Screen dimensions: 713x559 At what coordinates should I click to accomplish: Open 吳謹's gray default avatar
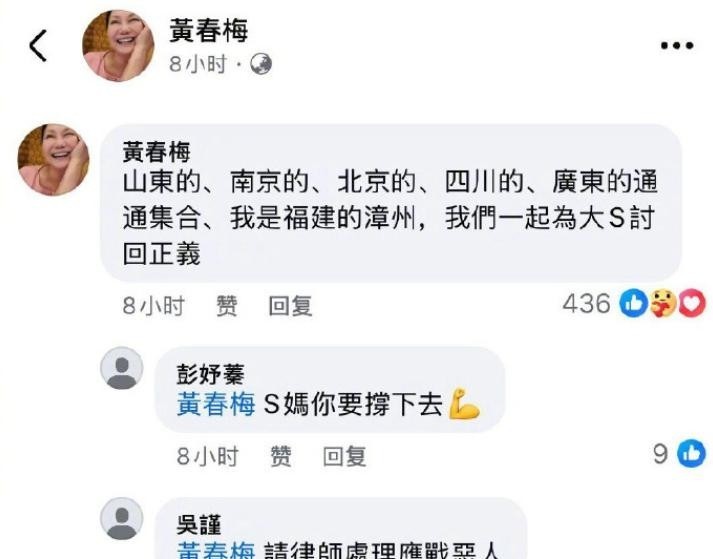click(x=121, y=519)
